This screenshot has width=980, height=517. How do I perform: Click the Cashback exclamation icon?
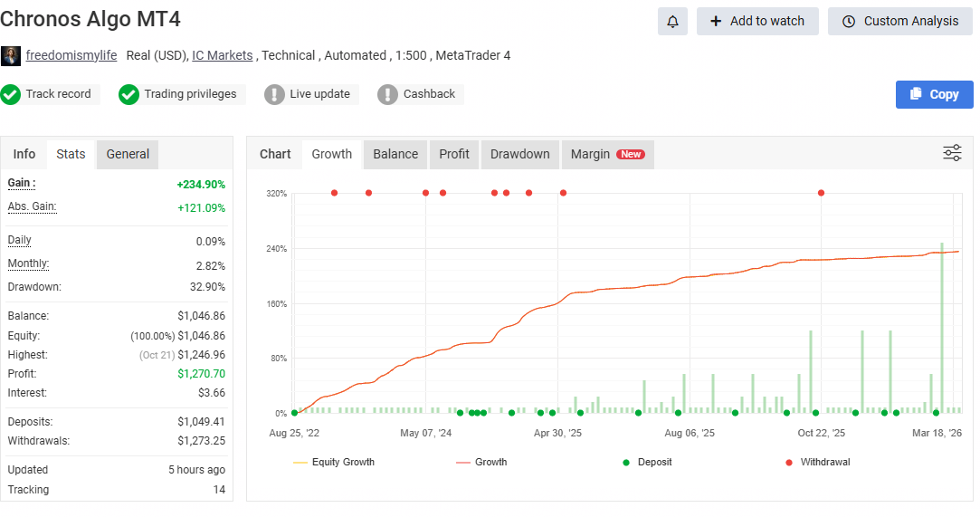click(x=387, y=94)
